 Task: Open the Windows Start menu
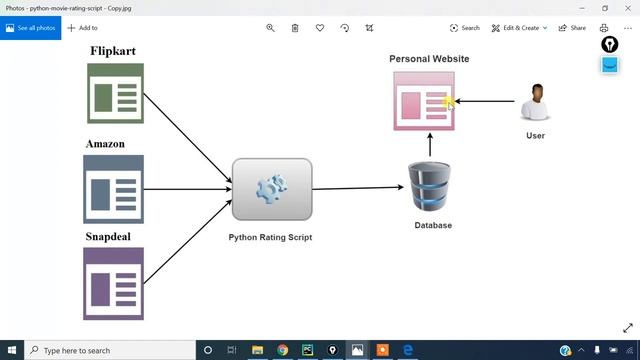[x=12, y=350]
